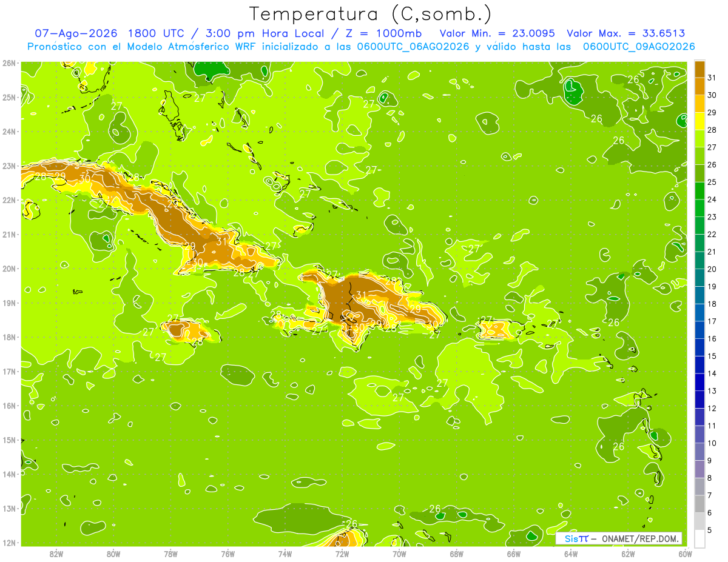Click 'Valor Max. = 33.6513' text
The width and height of the screenshot is (728, 562).
[x=626, y=33]
